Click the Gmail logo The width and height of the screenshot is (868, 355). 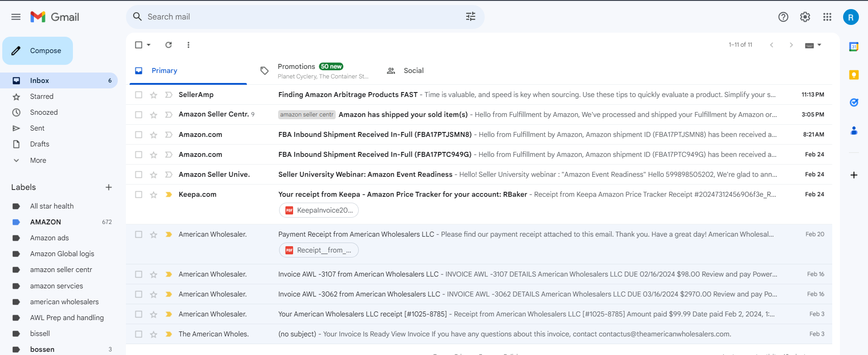coord(55,17)
